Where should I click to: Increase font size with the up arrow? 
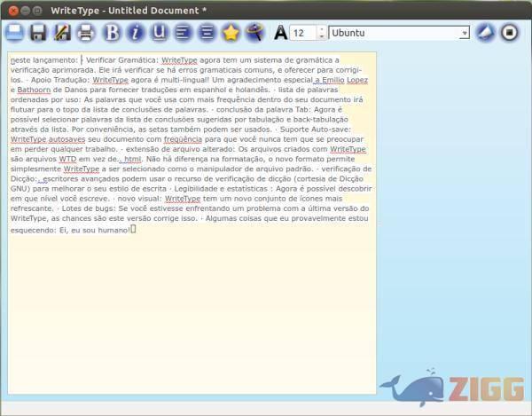click(x=320, y=29)
